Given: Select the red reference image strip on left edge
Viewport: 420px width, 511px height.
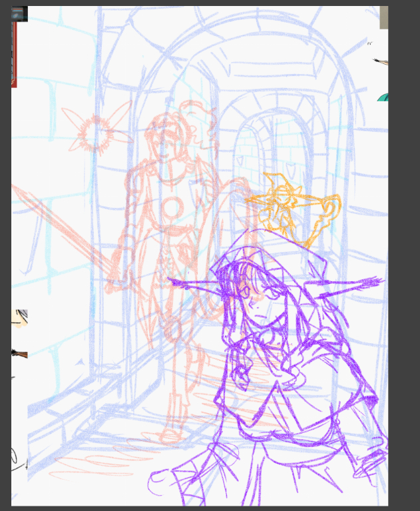Looking at the screenshot, I should pyautogui.click(x=13, y=55).
